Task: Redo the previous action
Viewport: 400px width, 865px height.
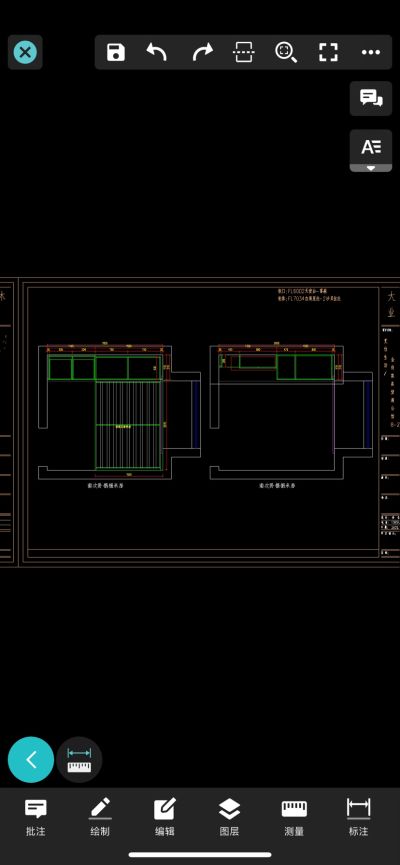Action: [x=202, y=52]
